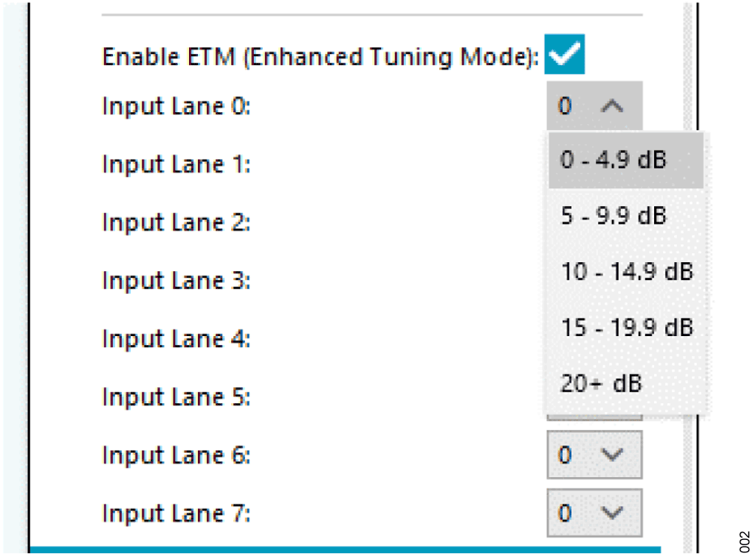The height and width of the screenshot is (554, 756).
Task: Click the Input Lane 4 label
Action: click(x=176, y=339)
